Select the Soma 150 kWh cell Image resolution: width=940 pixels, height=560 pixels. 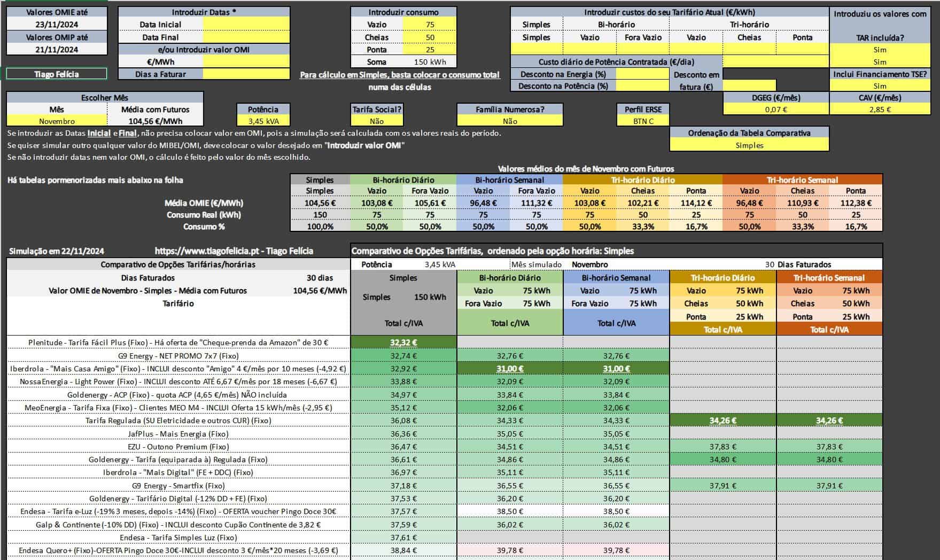point(430,61)
